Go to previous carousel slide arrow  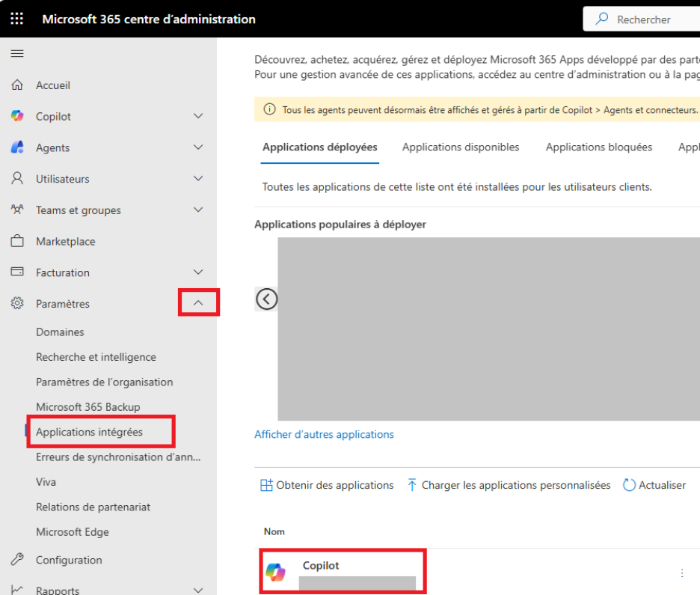pyautogui.click(x=266, y=299)
